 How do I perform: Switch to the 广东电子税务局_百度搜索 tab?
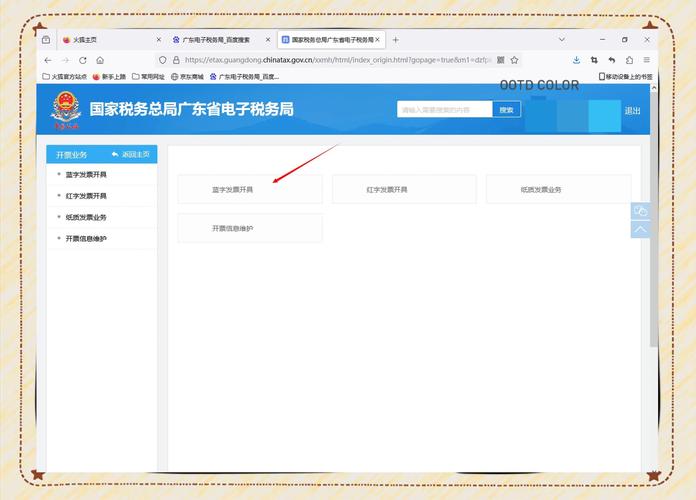click(221, 40)
